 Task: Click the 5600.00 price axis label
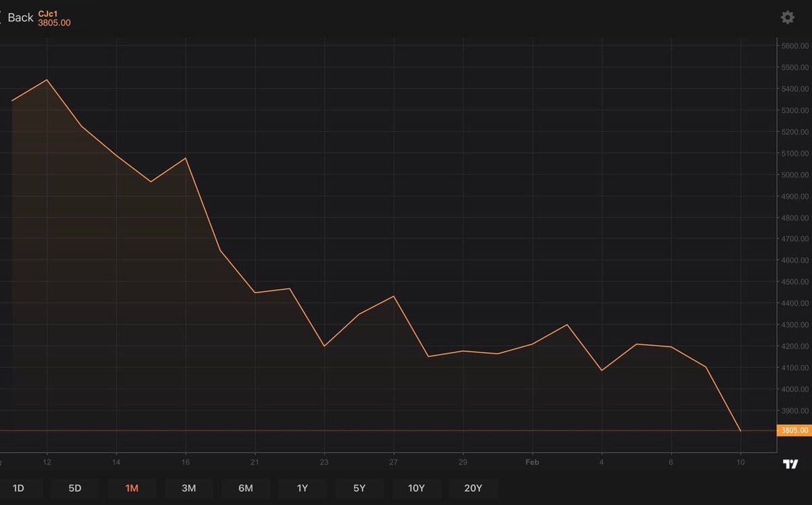pyautogui.click(x=794, y=46)
